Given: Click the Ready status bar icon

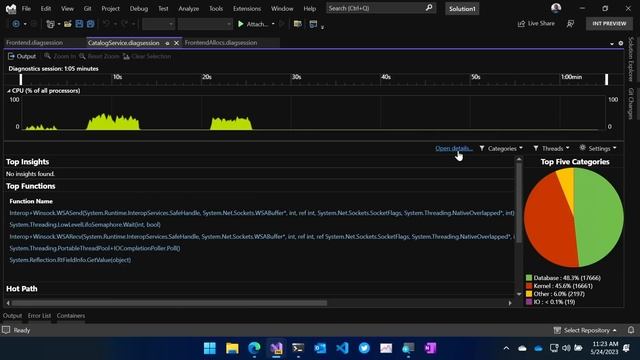Looking at the screenshot, I should click(x=6, y=330).
